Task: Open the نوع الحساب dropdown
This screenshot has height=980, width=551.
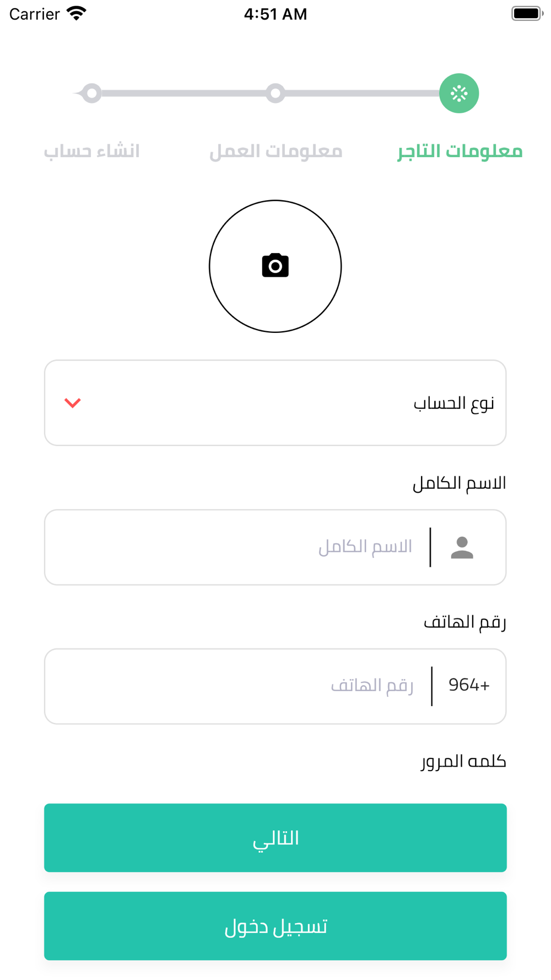Action: (x=275, y=403)
